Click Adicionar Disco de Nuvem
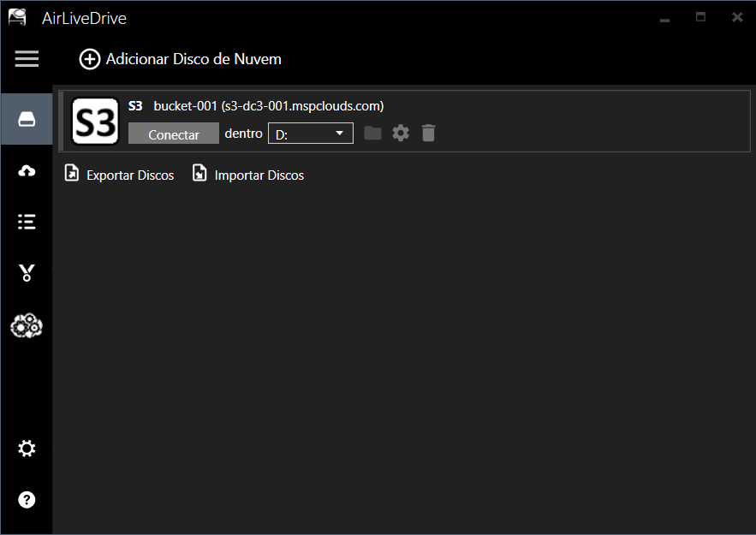The height and width of the screenshot is (535, 756). (181, 59)
